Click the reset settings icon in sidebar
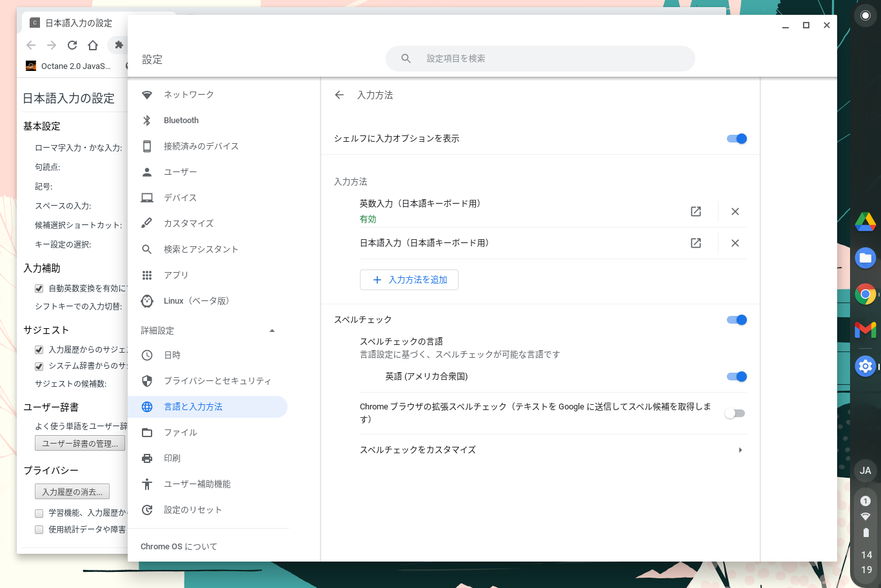The width and height of the screenshot is (881, 588). [x=147, y=510]
